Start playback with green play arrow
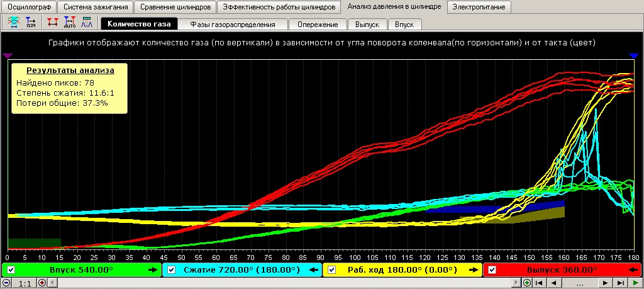 [x=635, y=283]
